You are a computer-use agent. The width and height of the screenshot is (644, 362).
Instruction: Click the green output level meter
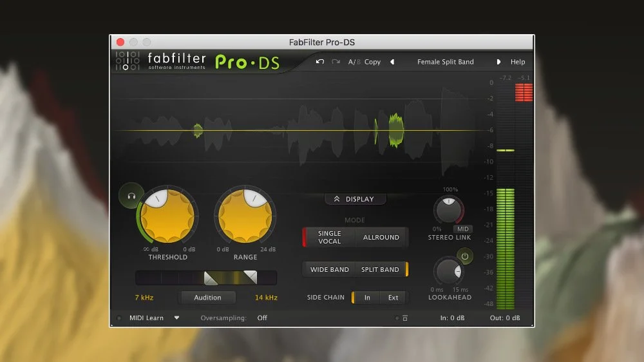click(x=506, y=249)
